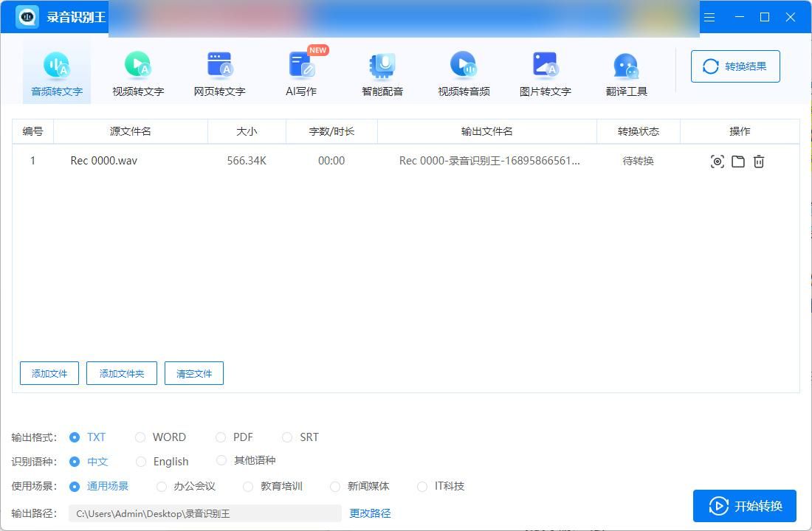Click the 编号 column header

pos(32,131)
